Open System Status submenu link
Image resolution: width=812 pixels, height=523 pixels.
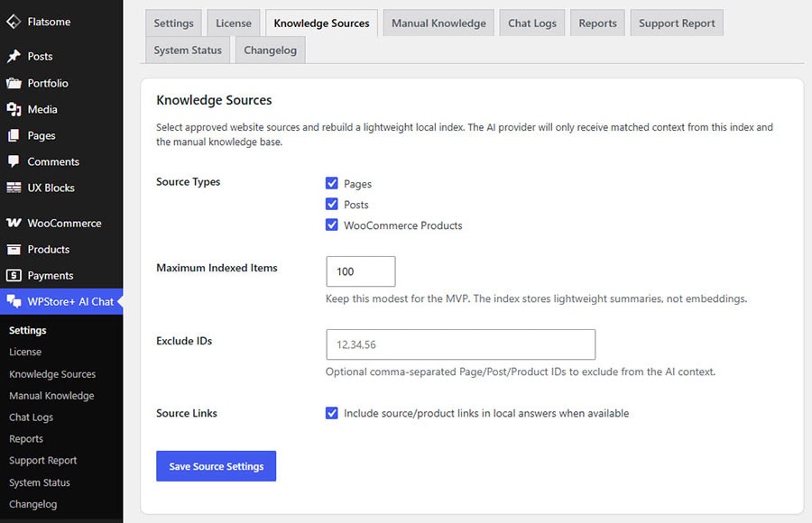point(40,482)
